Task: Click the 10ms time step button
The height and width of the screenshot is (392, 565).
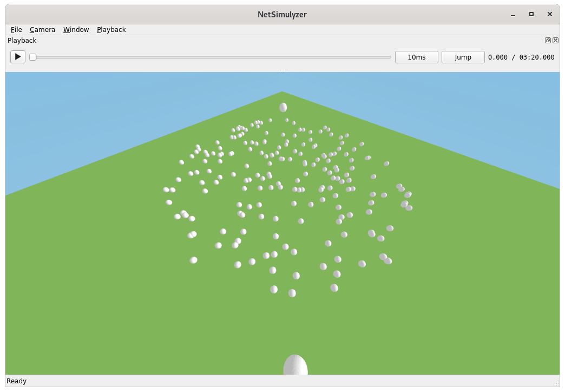Action: click(x=417, y=57)
